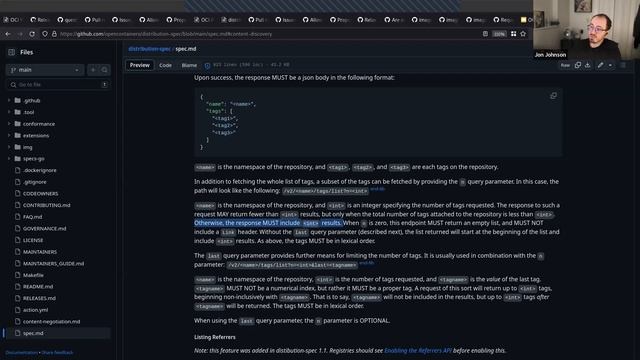640x360 pixels.
Task: Download the raw spec.md file
Action: (588, 65)
